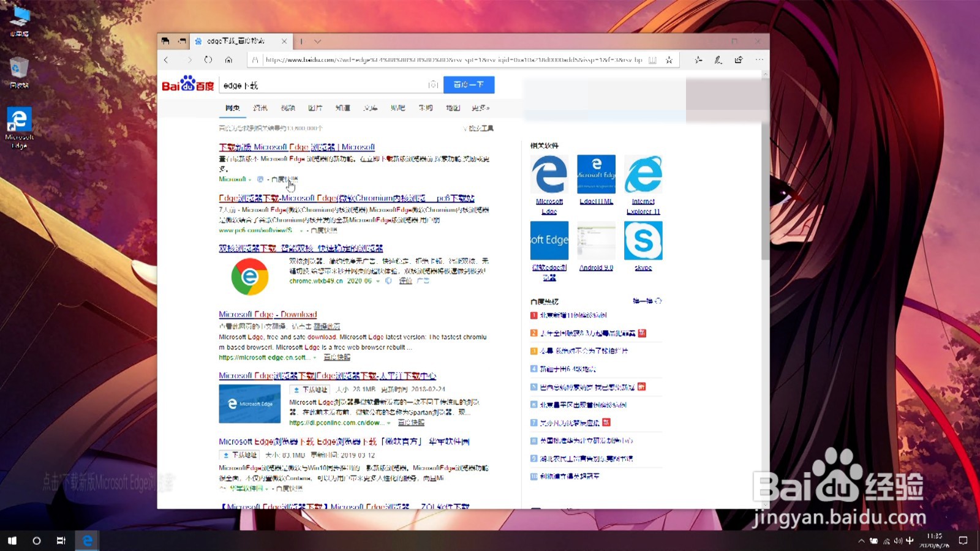Expand dropdown after 华军软件园 source
This screenshot has height=551, width=980.
268,489
